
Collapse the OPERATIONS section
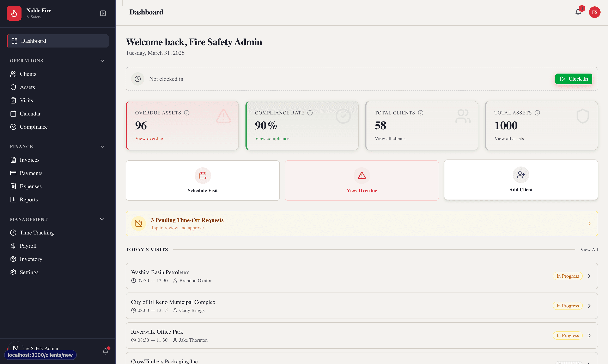[102, 61]
